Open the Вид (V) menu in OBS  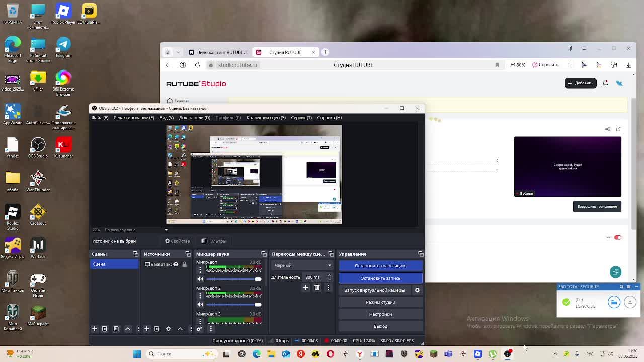[x=167, y=118]
